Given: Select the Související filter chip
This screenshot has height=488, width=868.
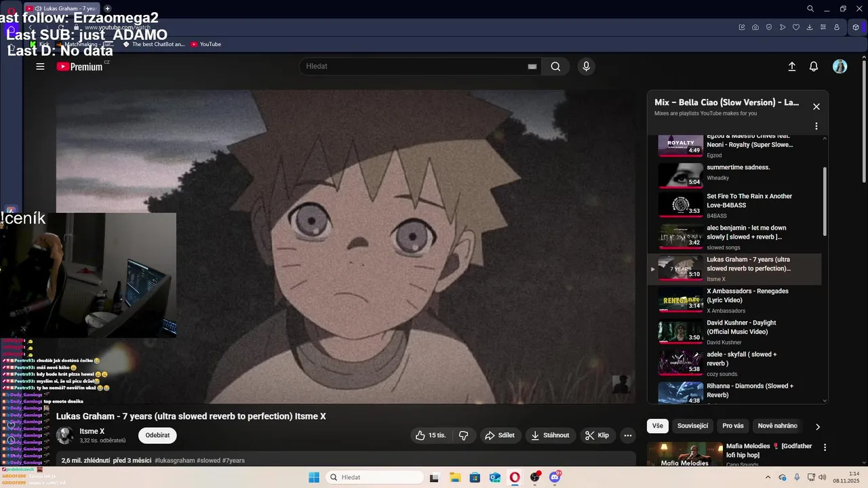Looking at the screenshot, I should click(x=692, y=426).
